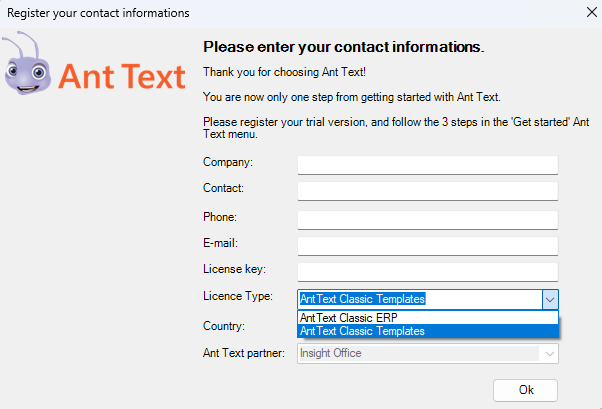This screenshot has height=409, width=602.
Task: Click the Country label
Action: click(x=225, y=325)
